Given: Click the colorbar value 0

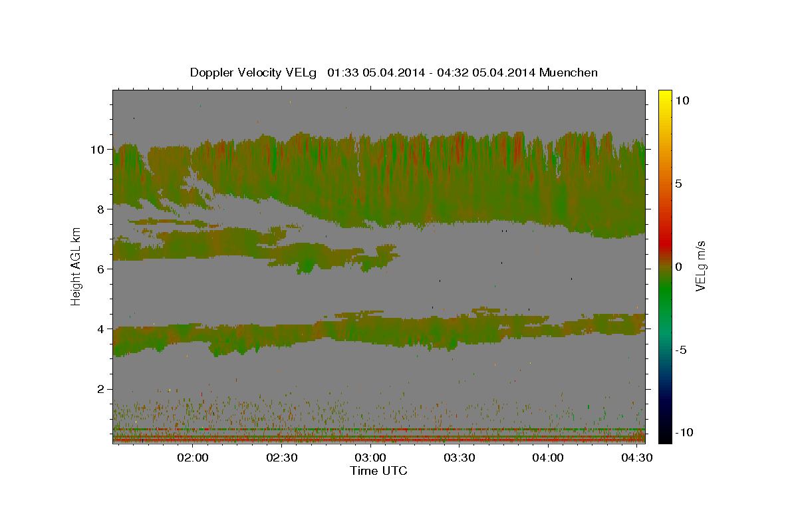Looking at the screenshot, I should point(680,267).
